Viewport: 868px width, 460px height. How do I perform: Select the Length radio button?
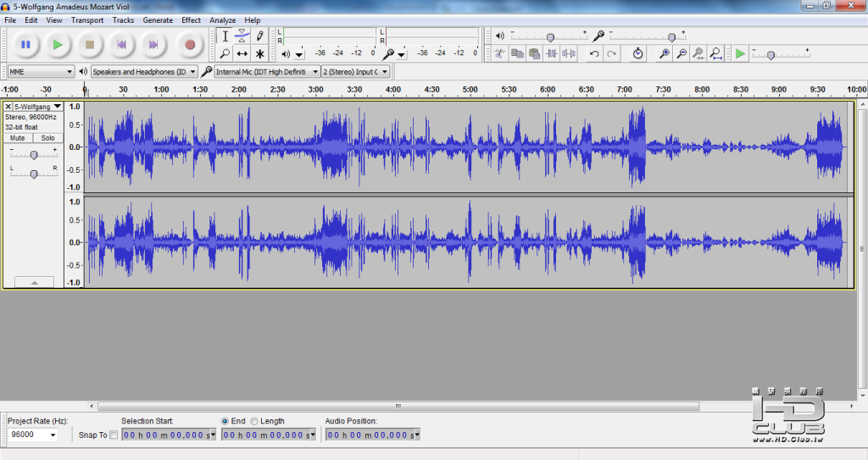(x=254, y=421)
